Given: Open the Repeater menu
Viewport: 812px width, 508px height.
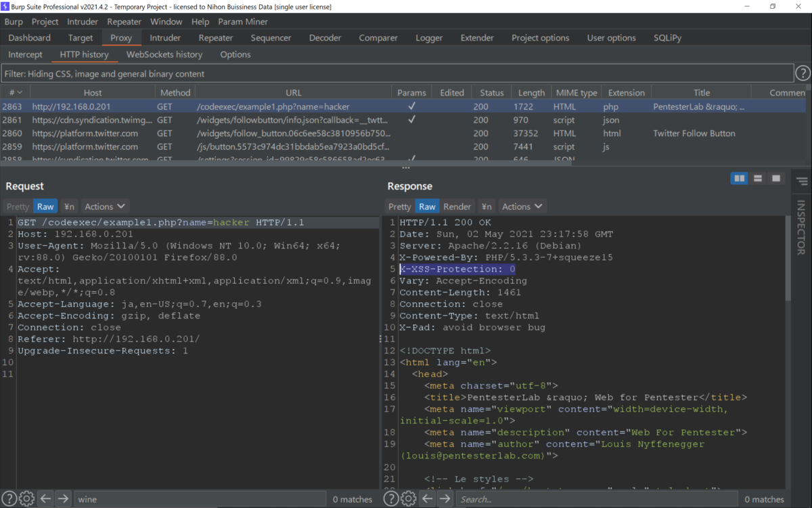Looking at the screenshot, I should pos(124,22).
